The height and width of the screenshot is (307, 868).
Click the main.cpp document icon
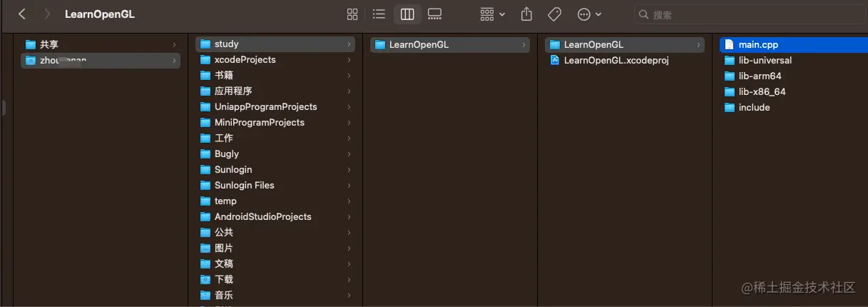[729, 45]
